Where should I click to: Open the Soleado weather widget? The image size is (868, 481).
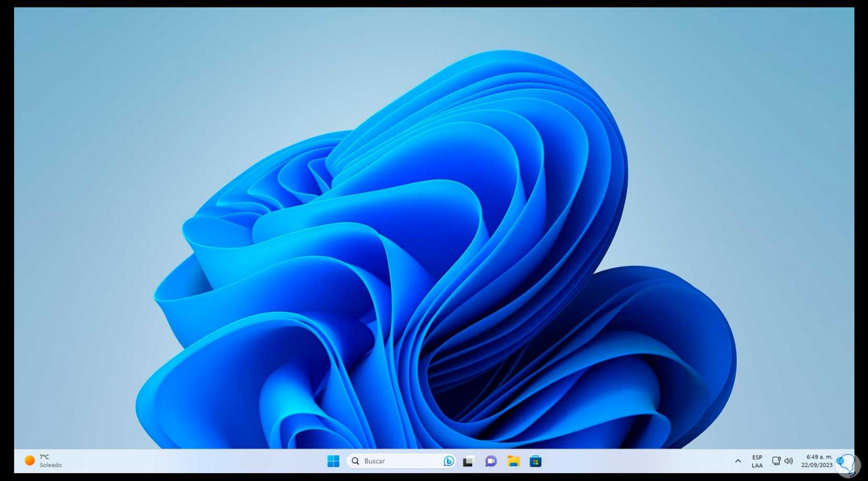(x=43, y=461)
